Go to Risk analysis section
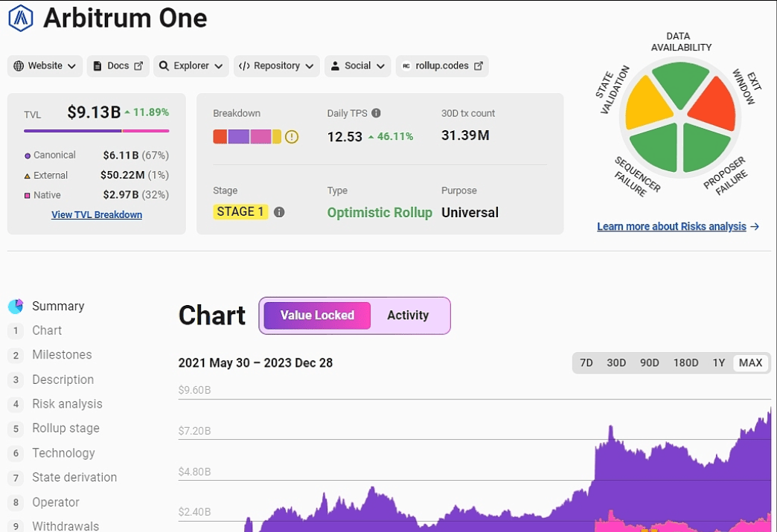The height and width of the screenshot is (532, 777). tap(67, 404)
